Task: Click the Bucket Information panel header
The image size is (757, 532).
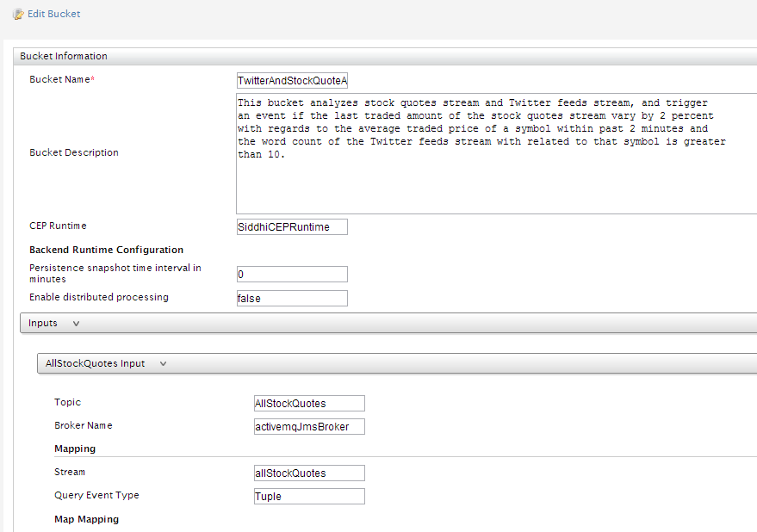Action: [385, 56]
